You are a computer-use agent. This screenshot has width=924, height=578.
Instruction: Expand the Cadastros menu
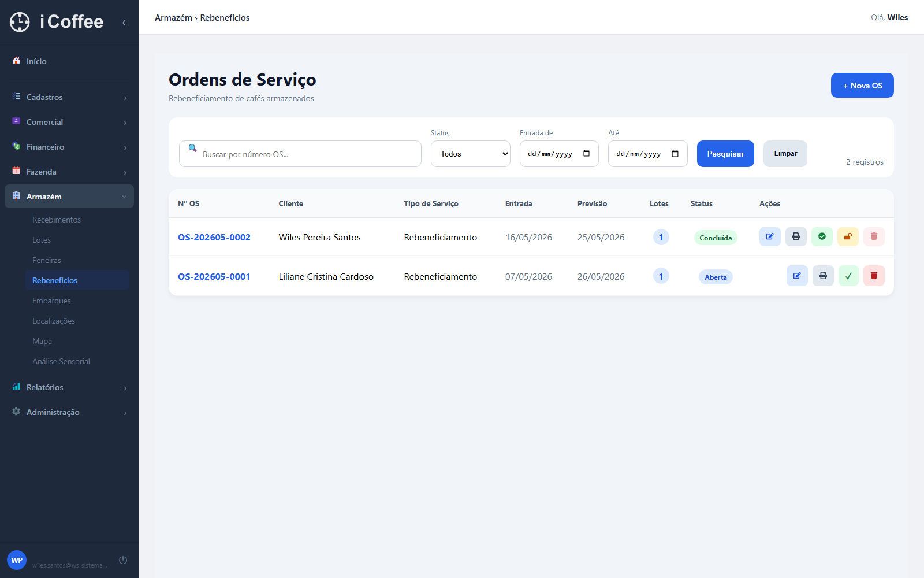click(69, 97)
